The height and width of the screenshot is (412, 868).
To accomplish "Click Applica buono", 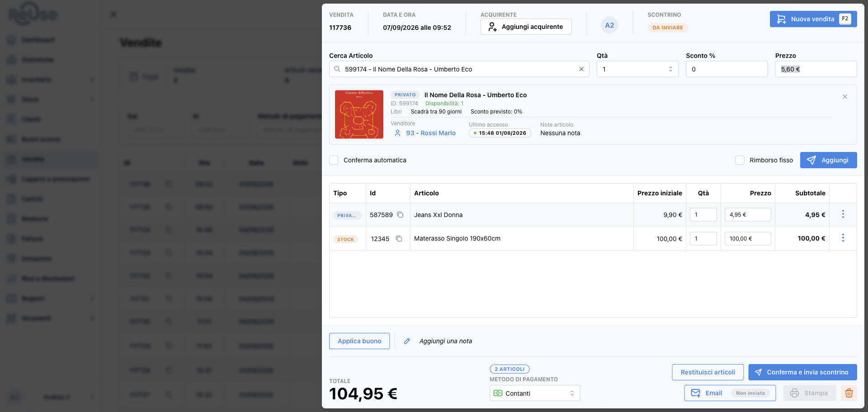I will pos(359,341).
